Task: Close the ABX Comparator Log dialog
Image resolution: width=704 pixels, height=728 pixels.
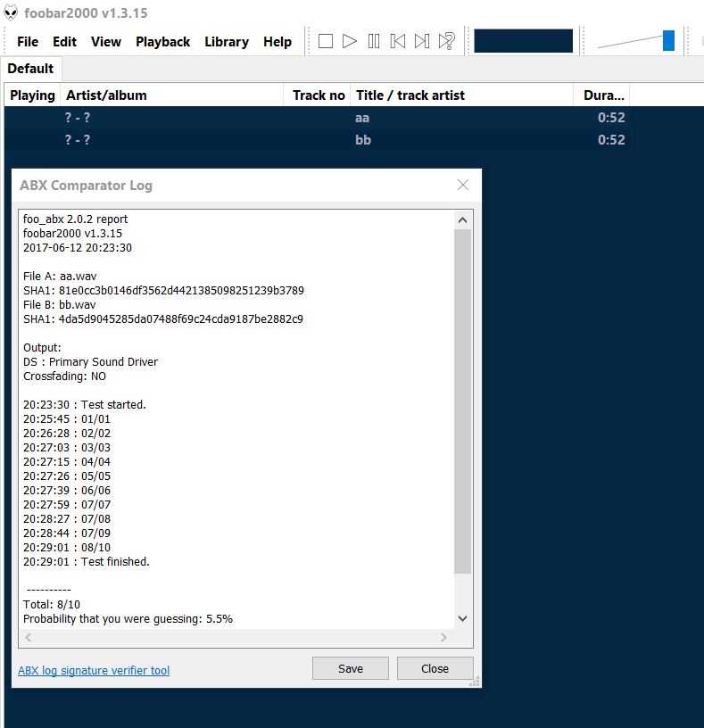Action: pyautogui.click(x=462, y=185)
